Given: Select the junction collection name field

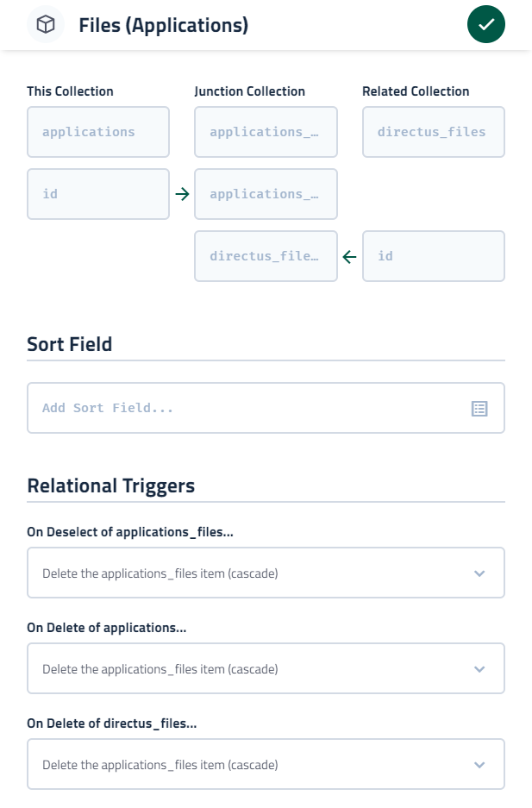Looking at the screenshot, I should 266,131.
